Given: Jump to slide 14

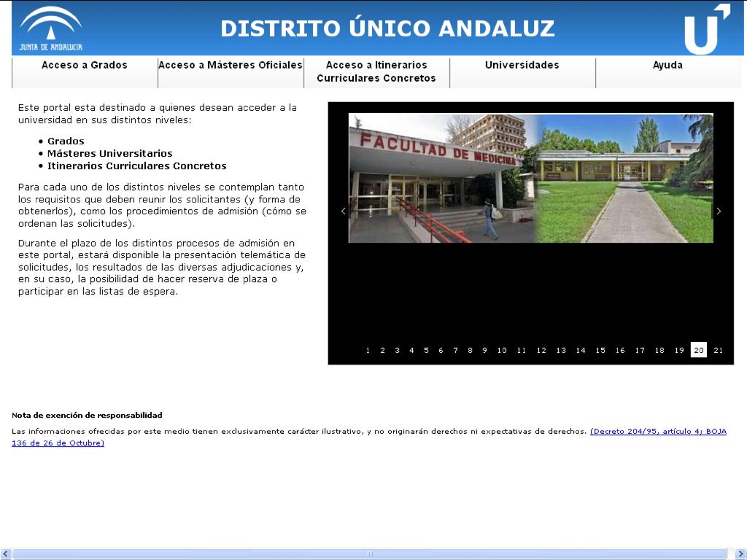Looking at the screenshot, I should pyautogui.click(x=581, y=351).
